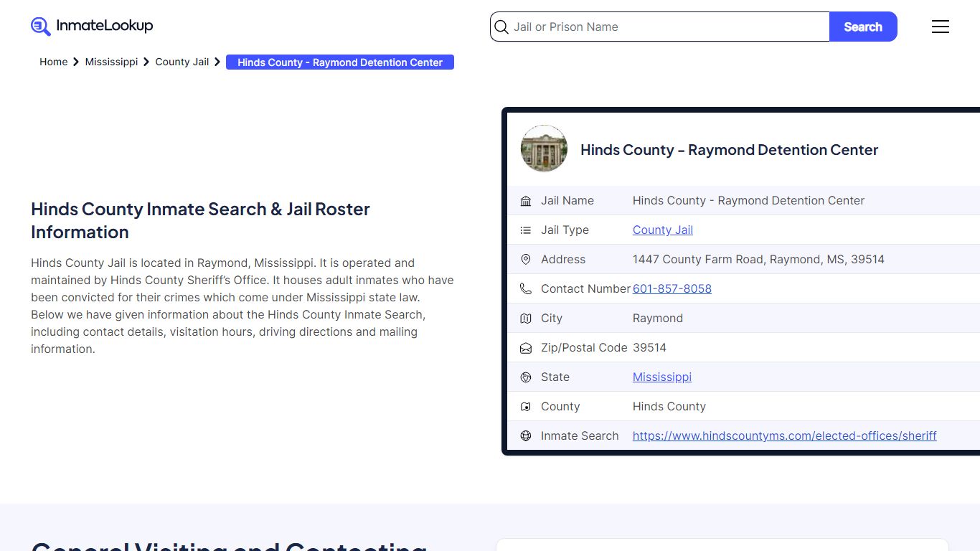Click the chevron after County Jail breadcrumb

pyautogui.click(x=217, y=62)
